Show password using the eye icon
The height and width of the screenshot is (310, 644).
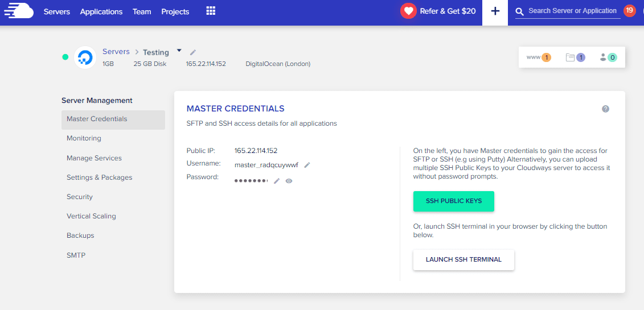point(289,181)
